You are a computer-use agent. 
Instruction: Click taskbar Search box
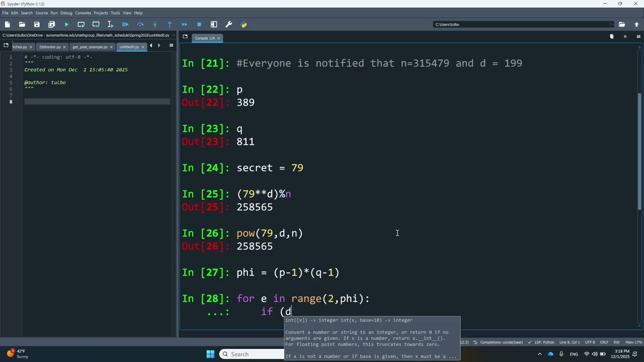point(252,354)
